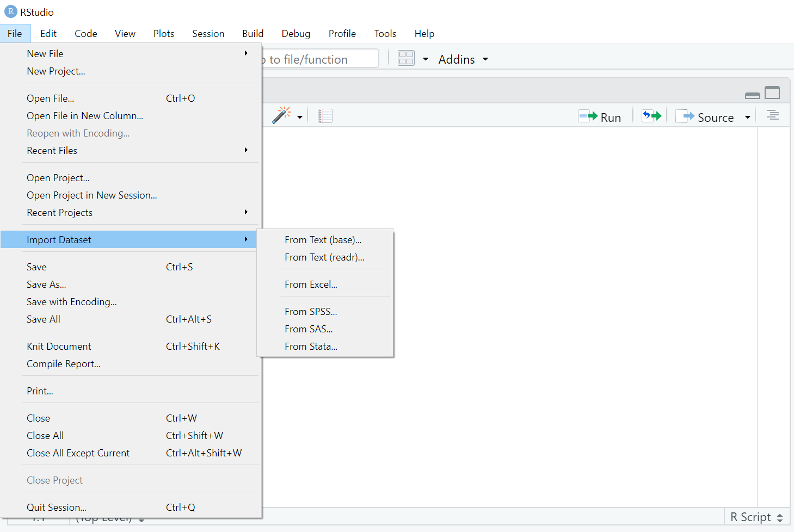The image size is (794, 532).
Task: Click the Run current line button
Action: 599,116
